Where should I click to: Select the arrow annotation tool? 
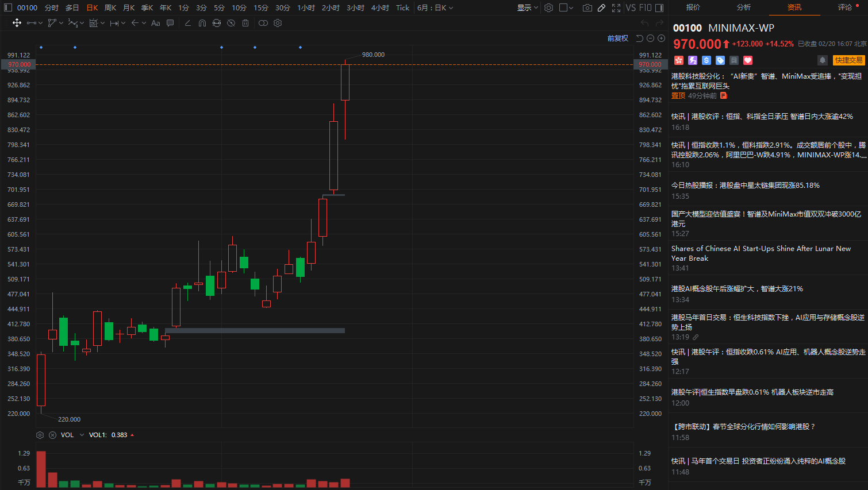pos(135,23)
